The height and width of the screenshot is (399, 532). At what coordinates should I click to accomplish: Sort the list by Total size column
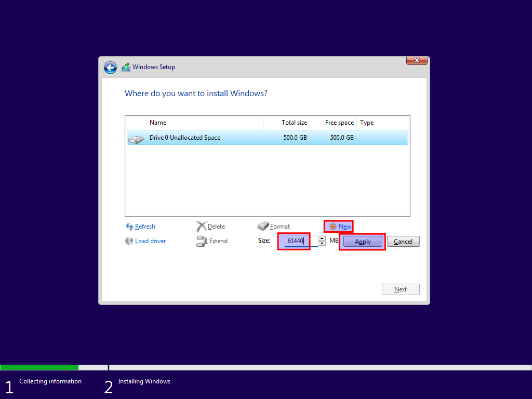(286, 123)
